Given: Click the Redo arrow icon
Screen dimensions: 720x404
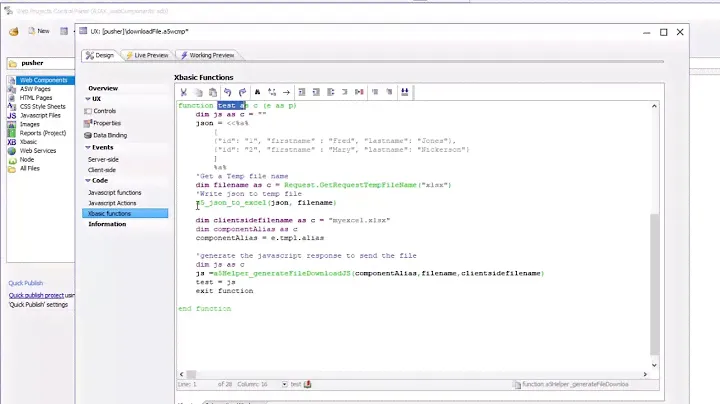Looking at the screenshot, I should (242, 91).
